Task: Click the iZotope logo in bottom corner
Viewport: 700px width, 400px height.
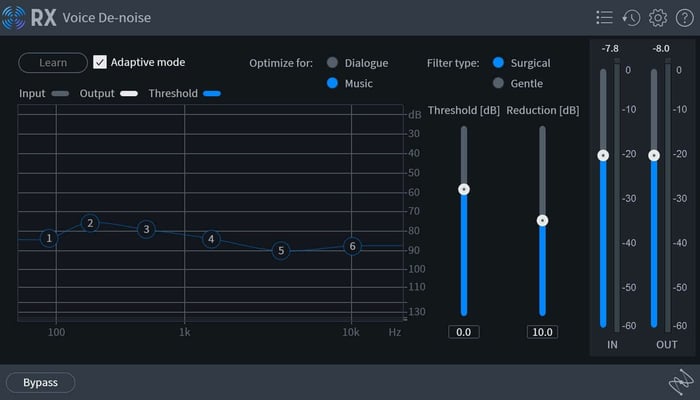Action: pyautogui.click(x=681, y=383)
